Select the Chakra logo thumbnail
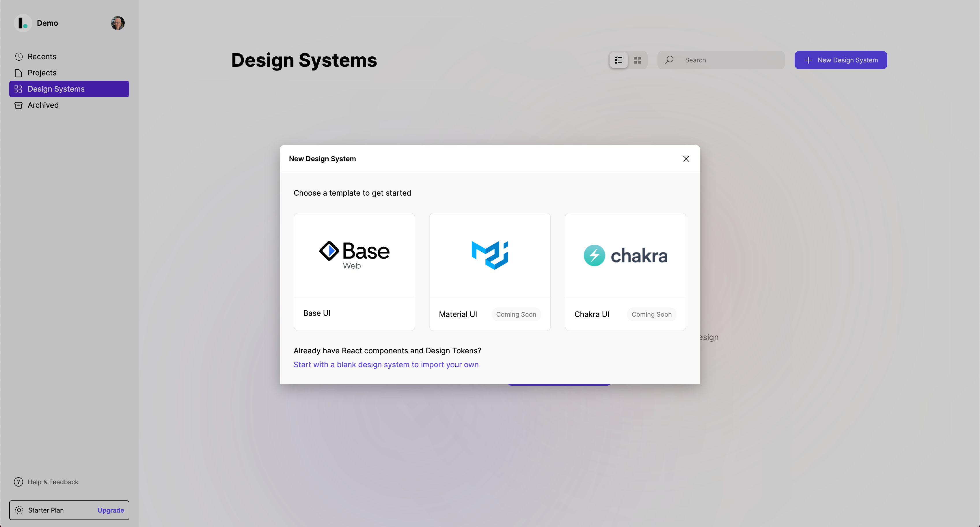The image size is (980, 527). point(625,255)
